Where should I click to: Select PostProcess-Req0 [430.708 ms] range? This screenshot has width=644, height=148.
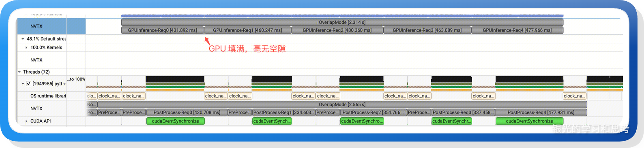[x=187, y=112]
